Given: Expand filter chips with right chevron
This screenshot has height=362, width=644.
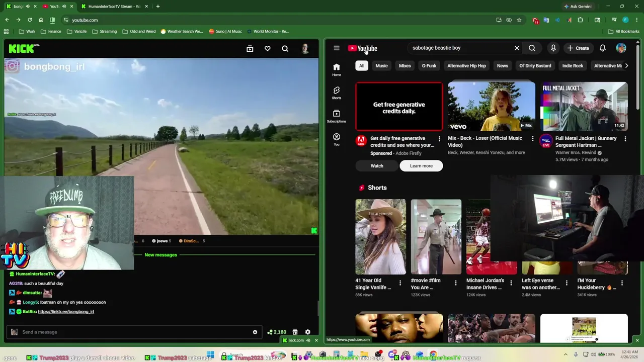Looking at the screenshot, I should point(626,66).
